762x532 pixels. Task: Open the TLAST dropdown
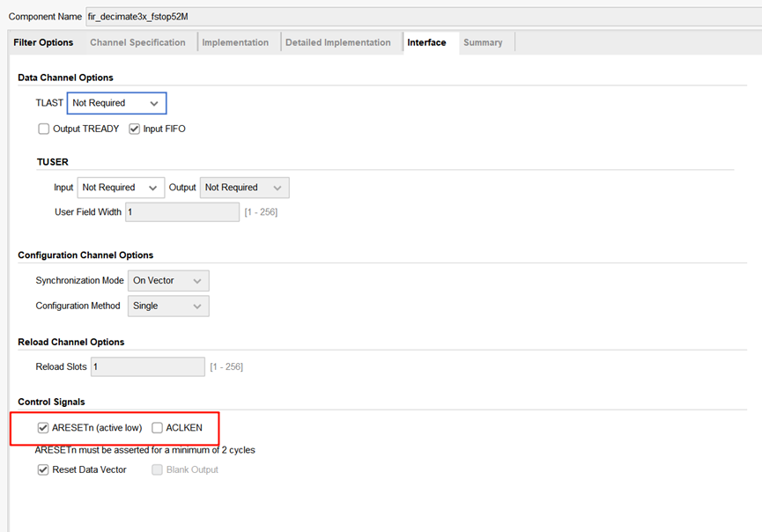[x=116, y=103]
